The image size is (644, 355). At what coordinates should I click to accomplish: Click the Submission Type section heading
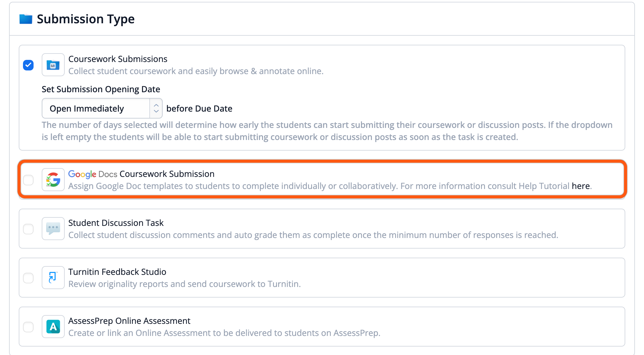(x=86, y=19)
